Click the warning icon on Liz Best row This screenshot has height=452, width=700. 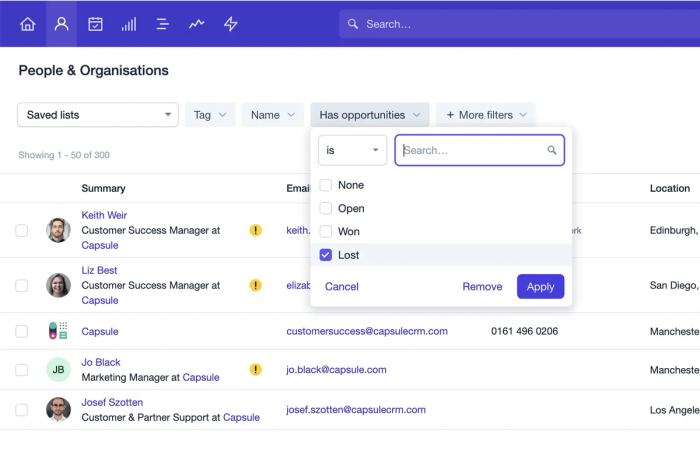click(255, 285)
